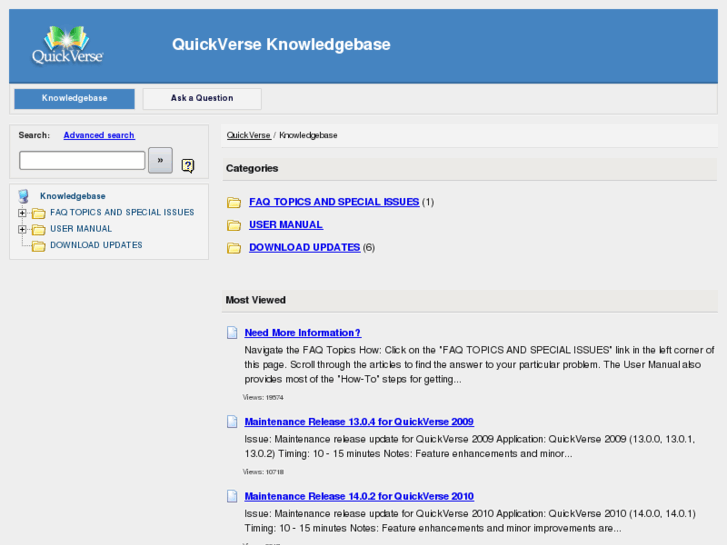Click folder icon beside DOWNLOAD UPDATES category link

click(x=234, y=248)
